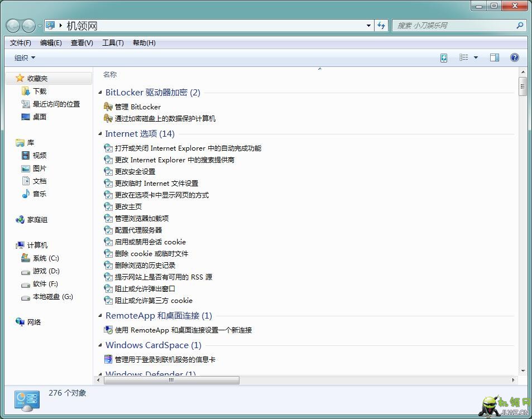Select the 最近访问的位置 icon

click(x=26, y=104)
